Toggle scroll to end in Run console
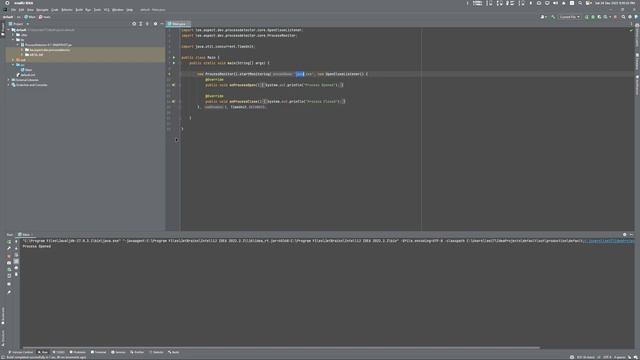This screenshot has width=640, height=360. tap(16, 262)
